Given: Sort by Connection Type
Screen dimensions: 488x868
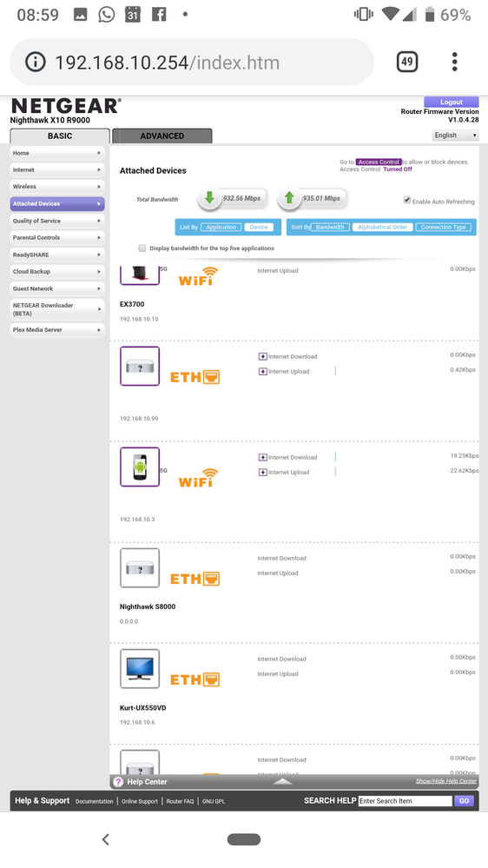Looking at the screenshot, I should click(x=443, y=227).
